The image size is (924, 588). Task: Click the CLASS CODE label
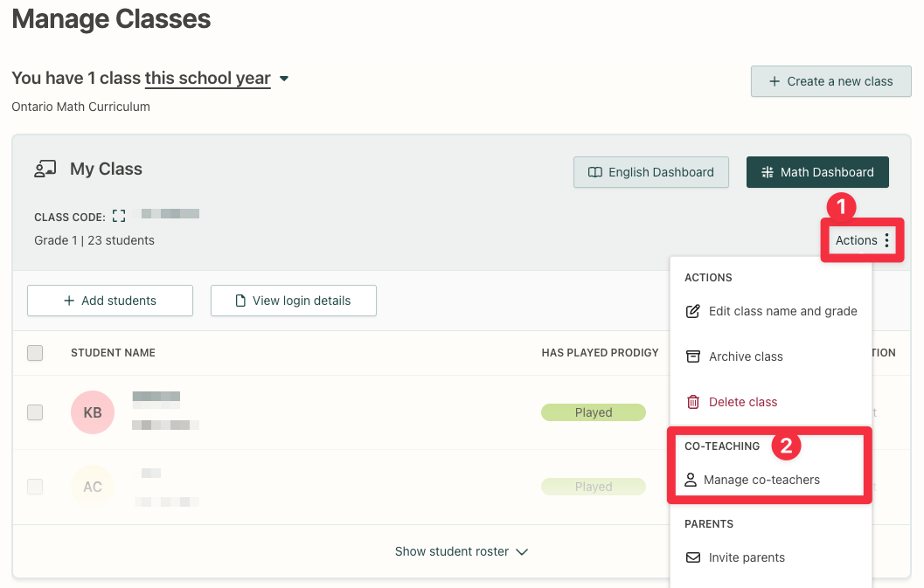(70, 217)
